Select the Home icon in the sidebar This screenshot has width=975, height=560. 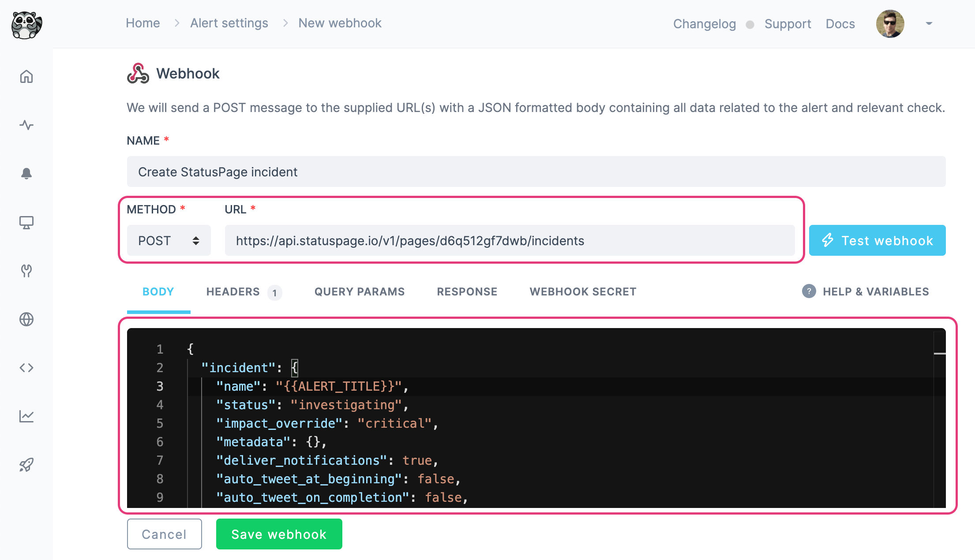click(x=26, y=76)
